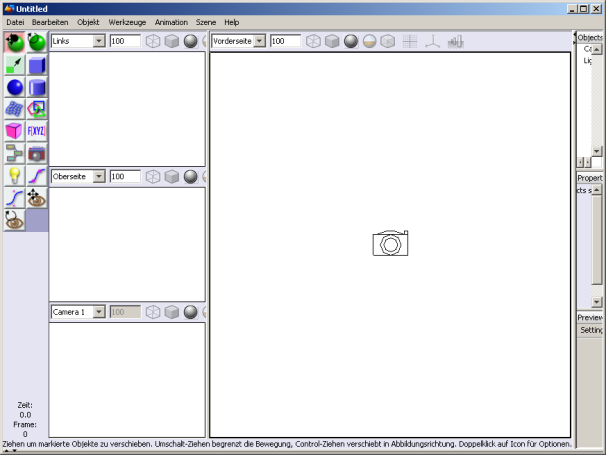Select the camera object in Vorderseite viewport
Viewport: 606px width, 455px height.
click(390, 243)
